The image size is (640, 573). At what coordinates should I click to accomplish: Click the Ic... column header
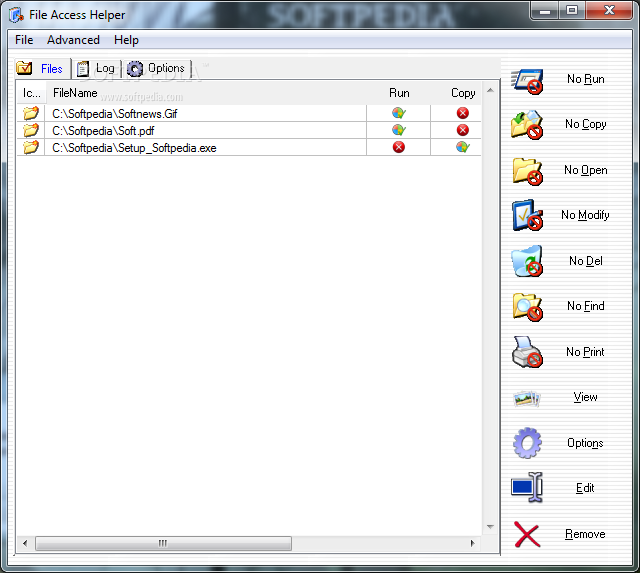tap(31, 93)
